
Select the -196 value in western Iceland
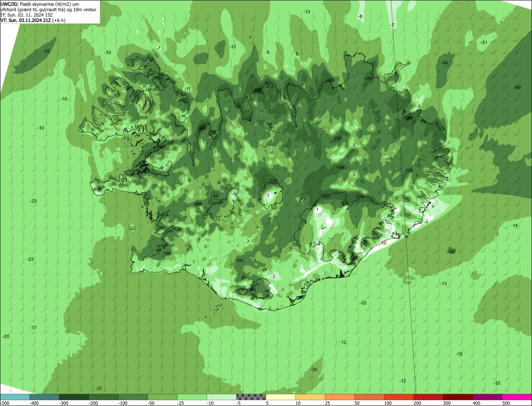[x=198, y=204]
